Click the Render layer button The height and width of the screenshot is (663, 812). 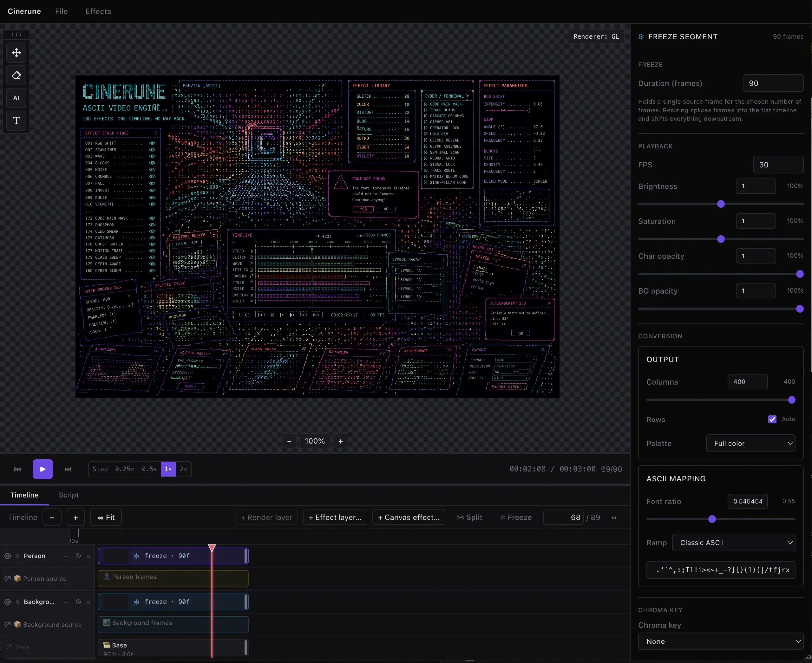pos(266,517)
